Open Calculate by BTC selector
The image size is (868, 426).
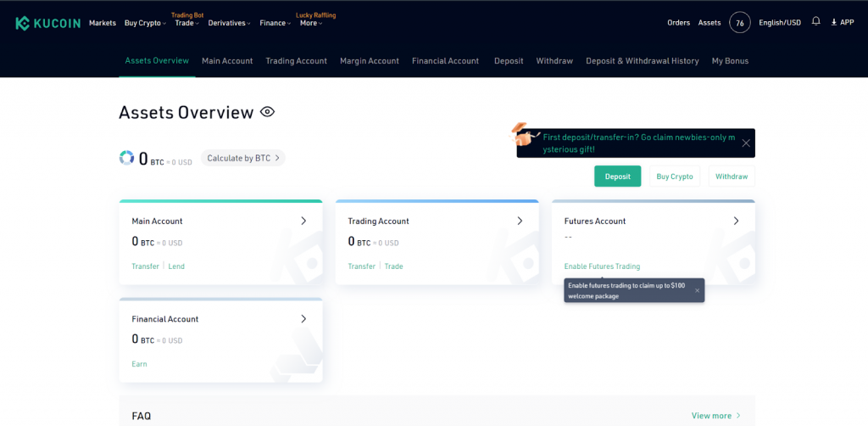[x=243, y=158]
